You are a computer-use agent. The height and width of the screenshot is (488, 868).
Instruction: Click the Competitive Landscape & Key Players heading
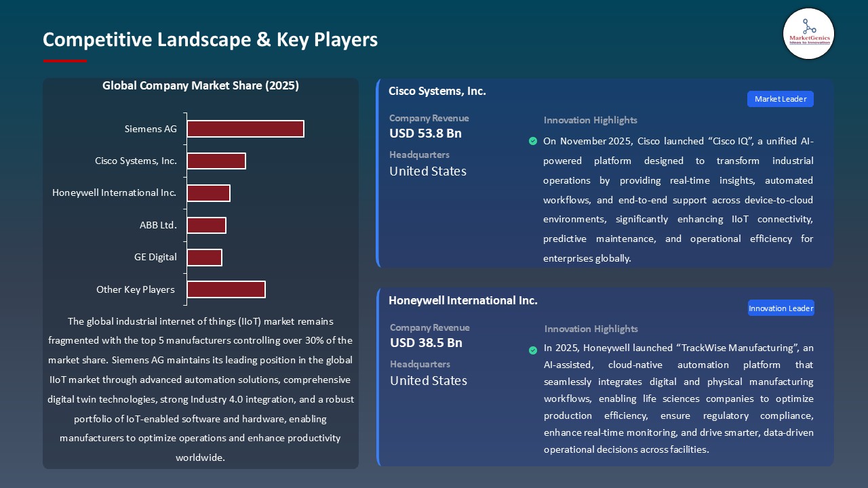(x=210, y=40)
